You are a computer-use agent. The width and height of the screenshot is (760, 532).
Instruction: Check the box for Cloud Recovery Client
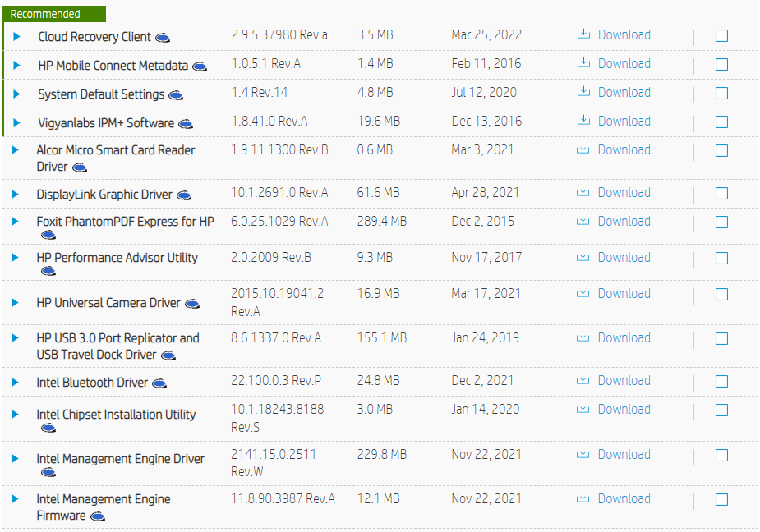pos(721,36)
